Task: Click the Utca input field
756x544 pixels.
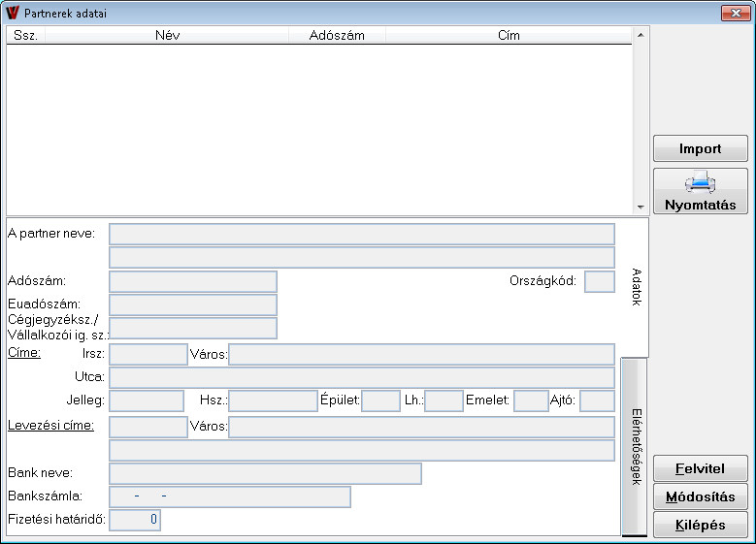Action: pos(362,378)
